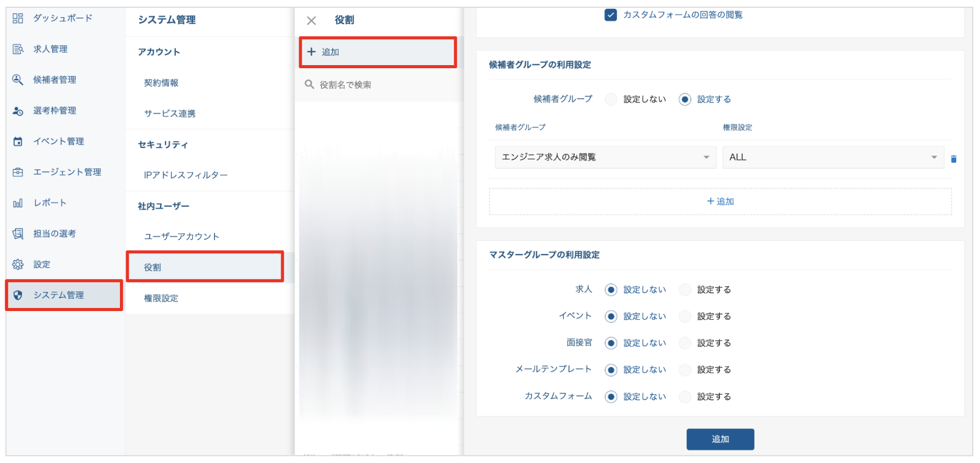Uncheck カスタムフォームの回答の閲覧 checkbox

click(x=610, y=15)
